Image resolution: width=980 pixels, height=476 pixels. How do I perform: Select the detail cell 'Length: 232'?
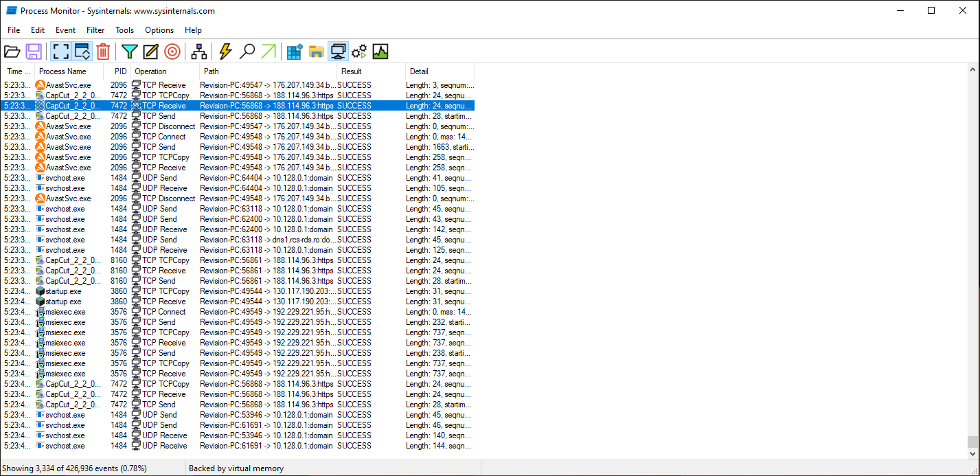tap(440, 322)
